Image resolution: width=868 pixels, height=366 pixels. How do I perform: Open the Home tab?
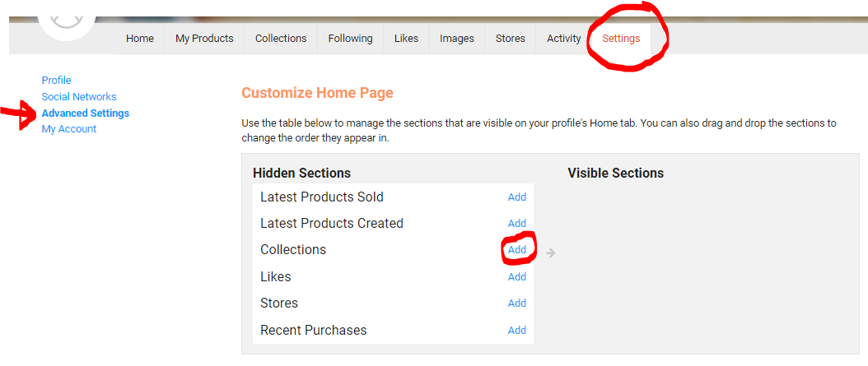(x=140, y=39)
